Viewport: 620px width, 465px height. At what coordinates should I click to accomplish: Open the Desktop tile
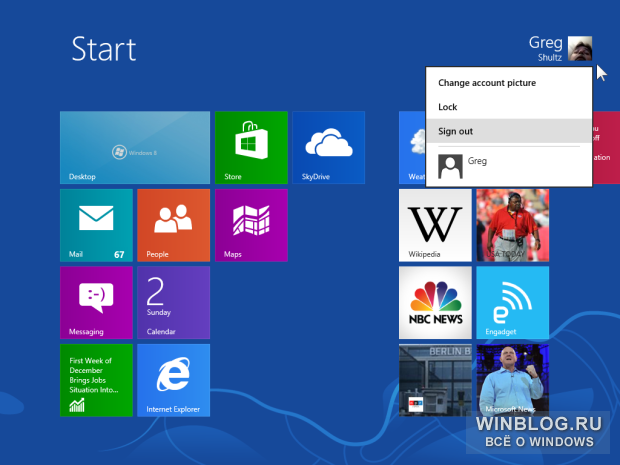click(135, 147)
